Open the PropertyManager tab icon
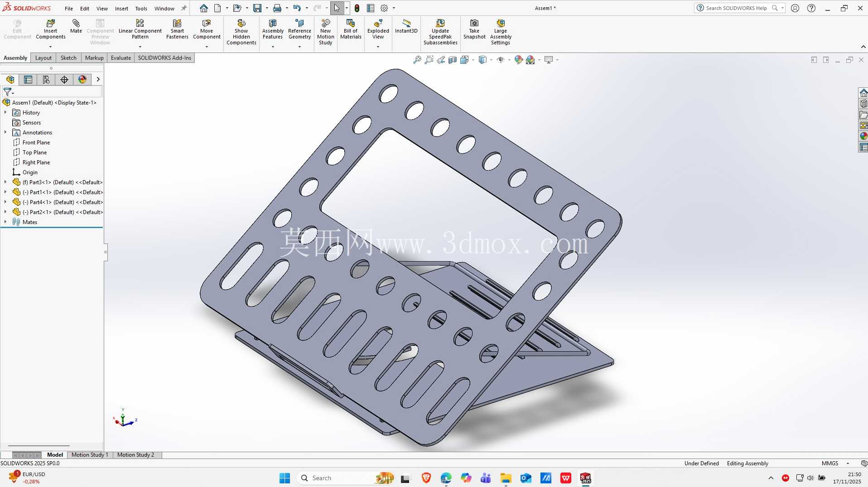The width and height of the screenshot is (868, 487). click(x=28, y=80)
